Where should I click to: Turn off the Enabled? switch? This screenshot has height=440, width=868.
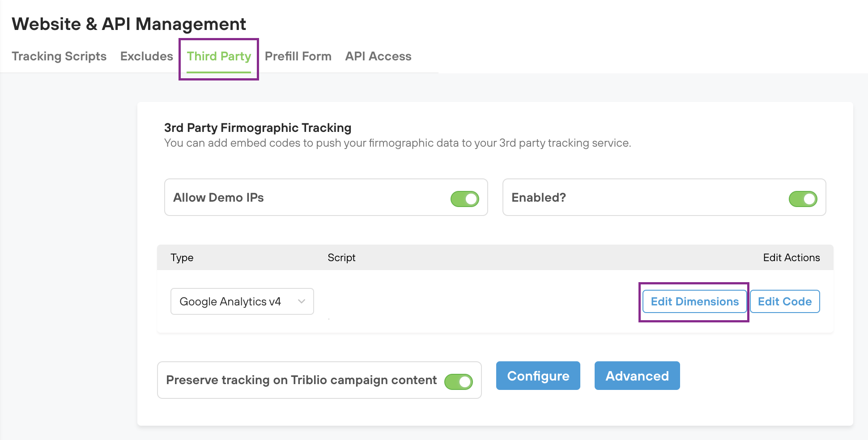point(803,199)
